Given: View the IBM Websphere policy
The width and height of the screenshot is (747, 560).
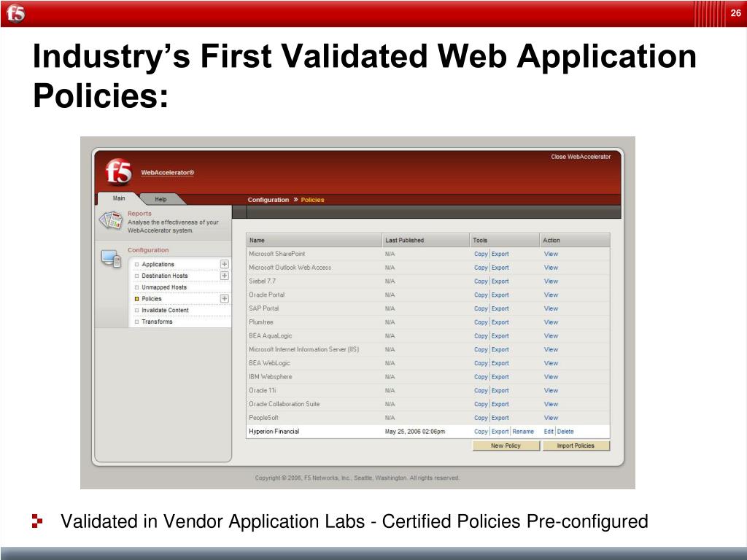Looking at the screenshot, I should [551, 377].
